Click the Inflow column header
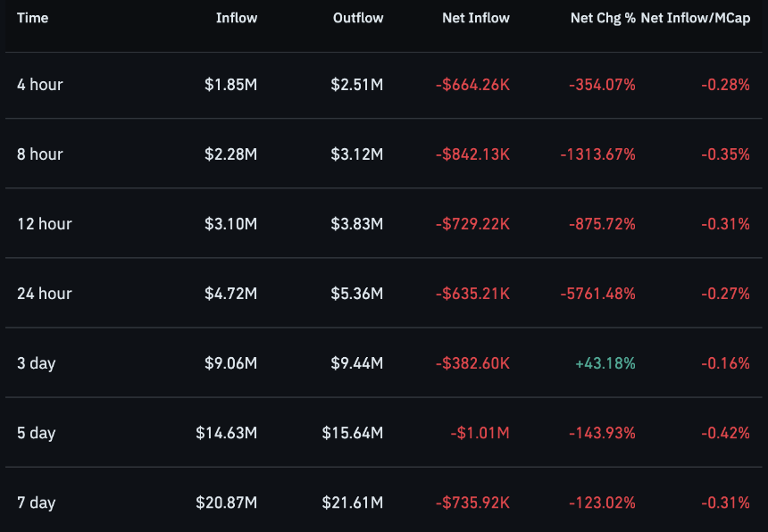768x532 pixels. point(237,18)
